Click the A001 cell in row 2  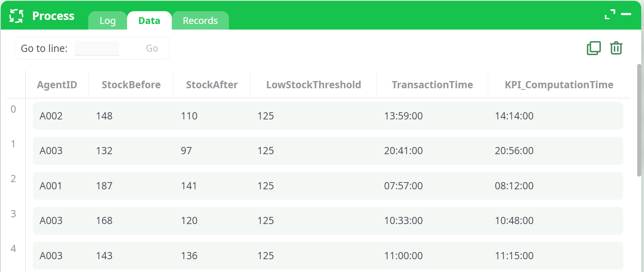[51, 186]
